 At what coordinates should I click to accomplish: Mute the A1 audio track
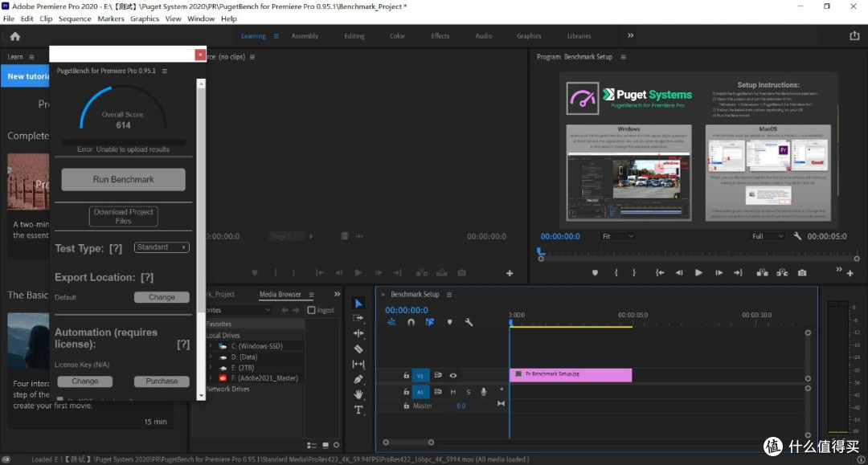452,392
